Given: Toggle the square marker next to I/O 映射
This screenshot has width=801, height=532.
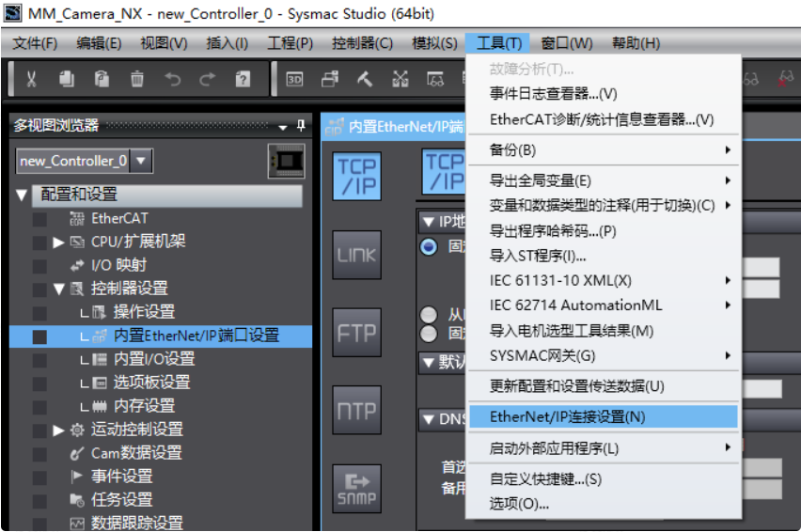Looking at the screenshot, I should (x=39, y=267).
